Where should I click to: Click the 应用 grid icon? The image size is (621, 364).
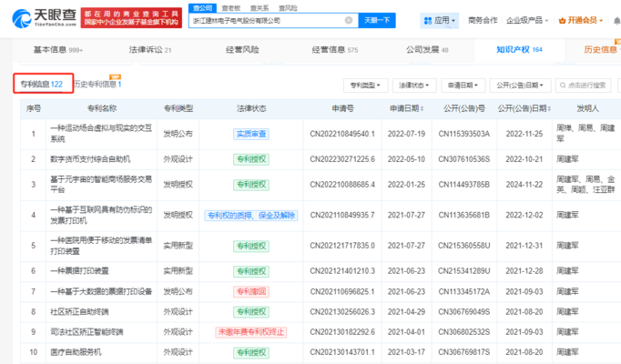click(x=429, y=20)
